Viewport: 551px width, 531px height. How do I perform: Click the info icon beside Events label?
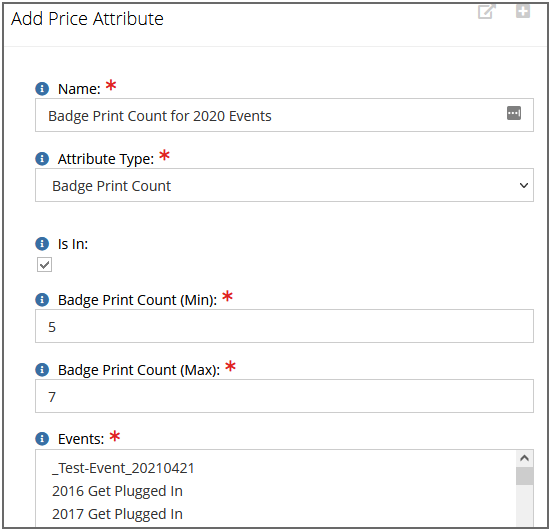(42, 439)
